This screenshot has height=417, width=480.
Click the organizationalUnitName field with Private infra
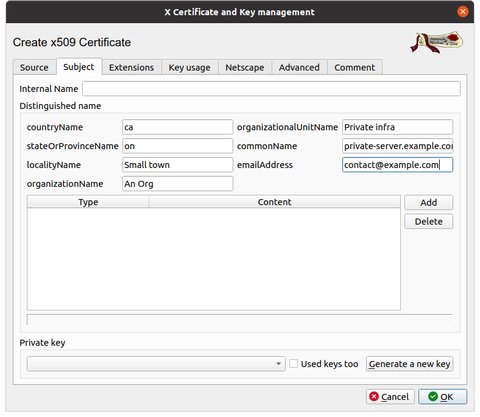397,127
